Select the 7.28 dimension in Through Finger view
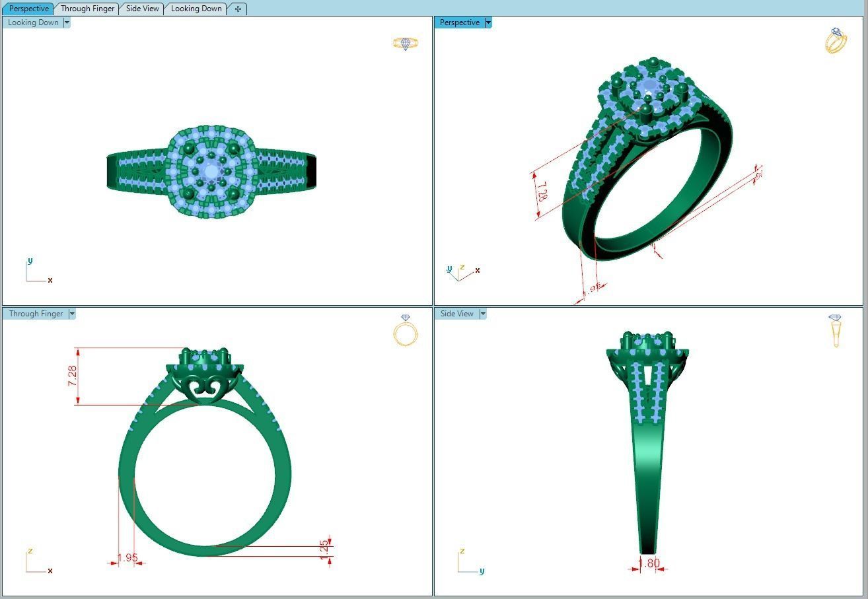This screenshot has width=868, height=599. click(72, 376)
